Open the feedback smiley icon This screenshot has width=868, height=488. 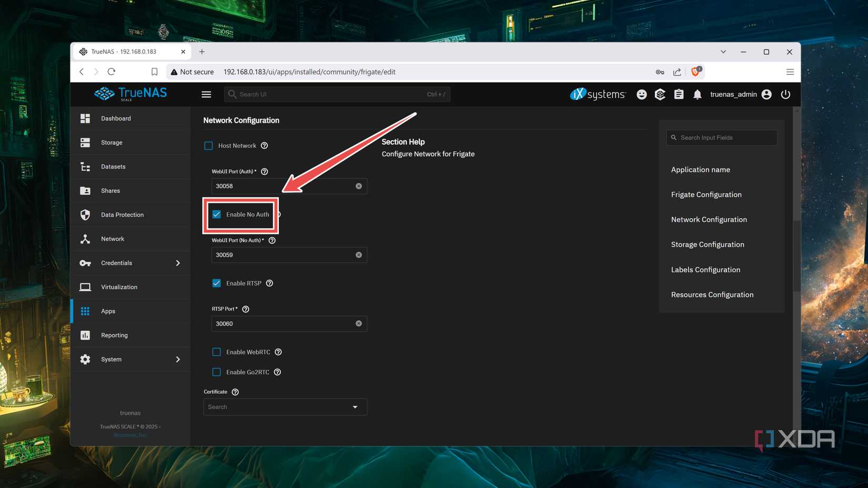[641, 94]
